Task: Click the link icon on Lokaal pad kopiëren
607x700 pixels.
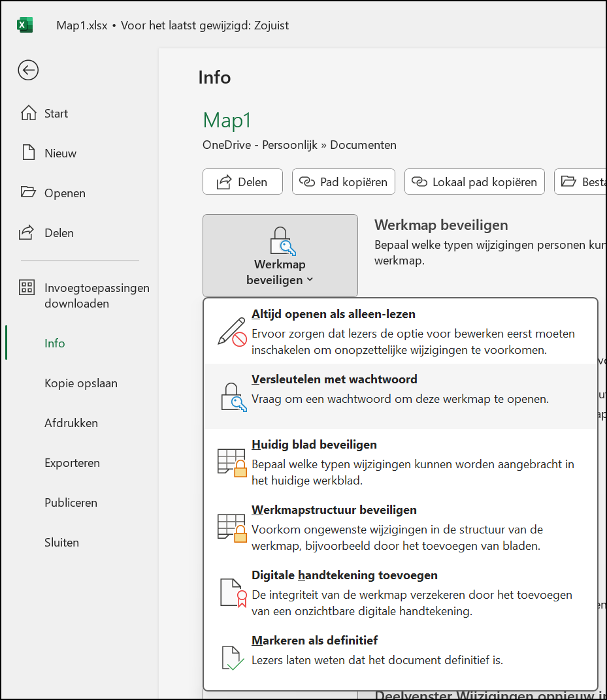Action: 419,182
